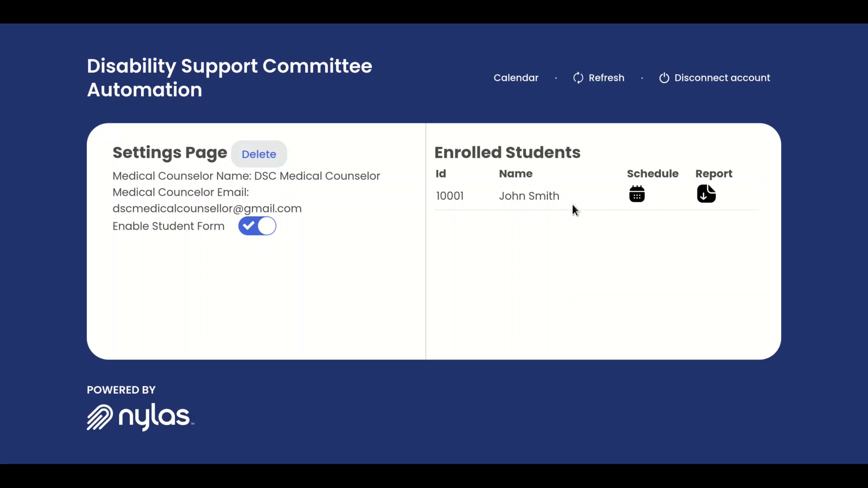This screenshot has width=868, height=488.
Task: Download report icon for John Smith
Action: (x=706, y=194)
